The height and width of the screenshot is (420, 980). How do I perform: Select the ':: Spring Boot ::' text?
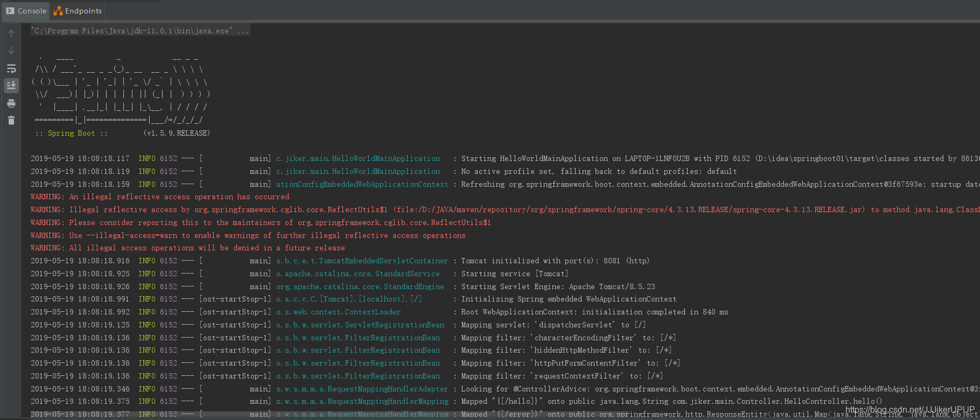[x=72, y=133]
